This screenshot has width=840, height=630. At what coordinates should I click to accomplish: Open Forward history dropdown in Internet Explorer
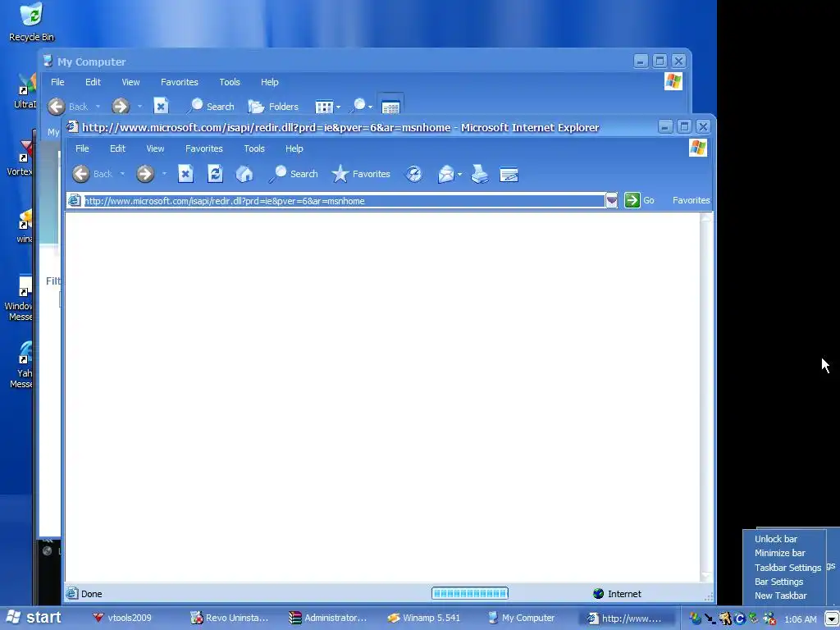pyautogui.click(x=164, y=174)
